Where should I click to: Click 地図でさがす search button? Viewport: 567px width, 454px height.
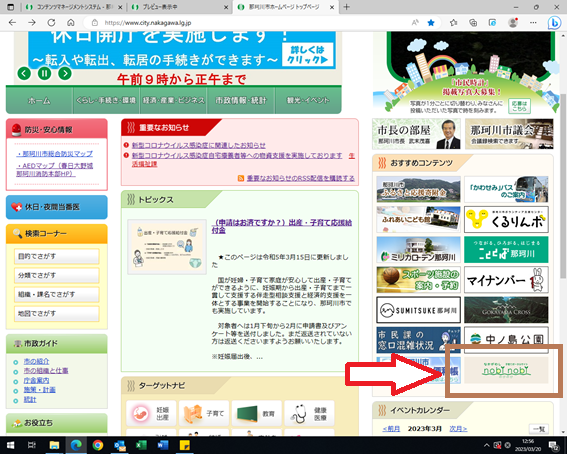[56, 314]
